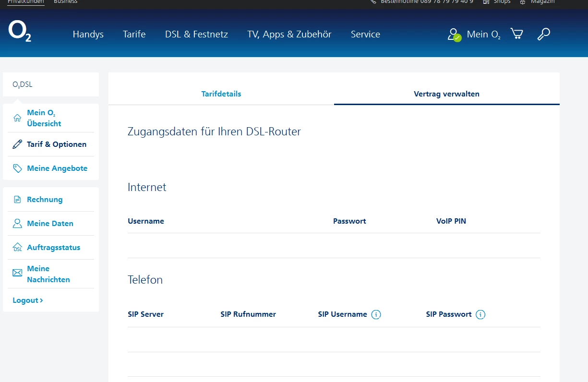Image resolution: width=588 pixels, height=382 pixels.
Task: Click the SIP Server column header
Action: coord(145,314)
